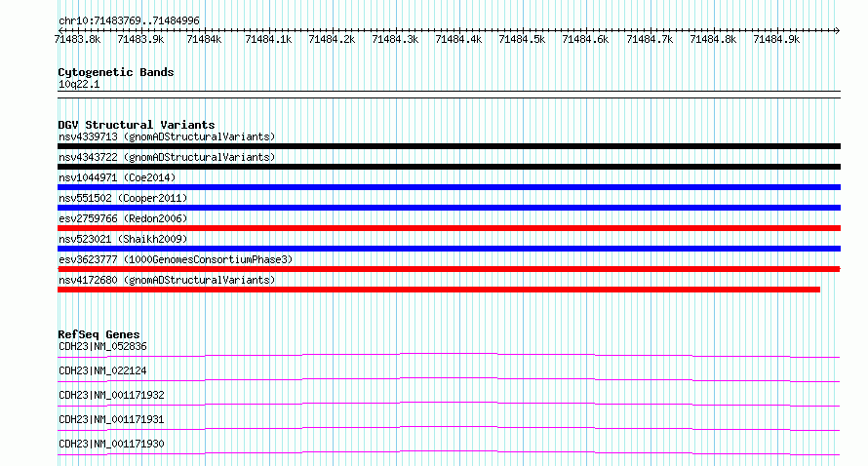This screenshot has width=868, height=466.
Task: Open variant nsv551502 (Cooper2011) label
Action: click(123, 198)
